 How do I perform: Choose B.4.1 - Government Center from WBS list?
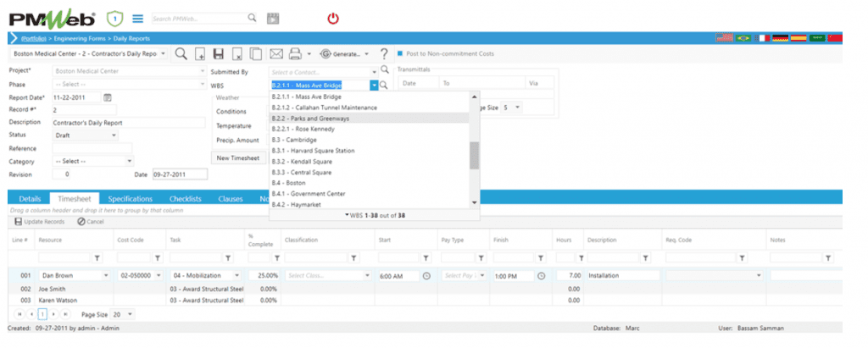370,194
